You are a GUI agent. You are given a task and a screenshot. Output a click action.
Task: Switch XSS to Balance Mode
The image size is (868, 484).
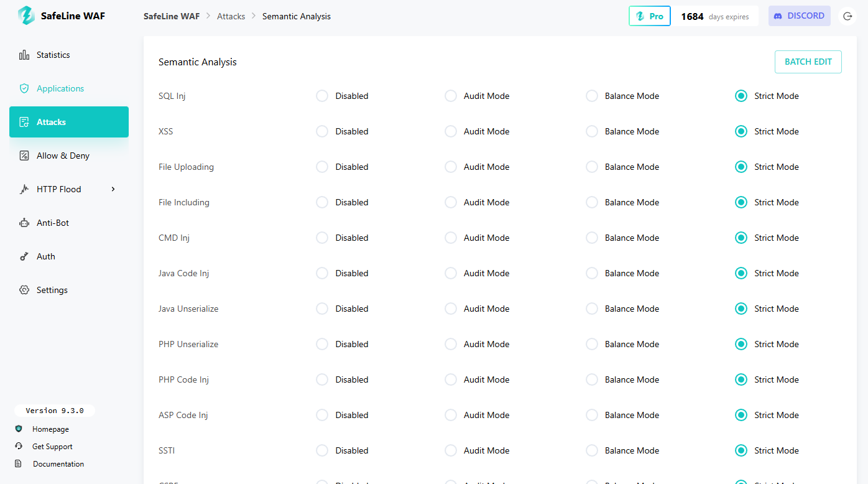click(x=592, y=131)
